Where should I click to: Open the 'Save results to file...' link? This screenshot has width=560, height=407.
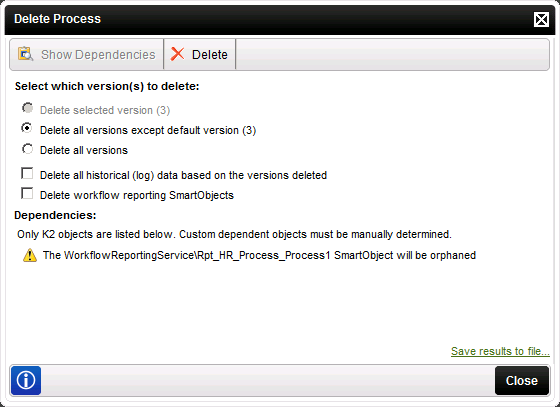tap(500, 351)
